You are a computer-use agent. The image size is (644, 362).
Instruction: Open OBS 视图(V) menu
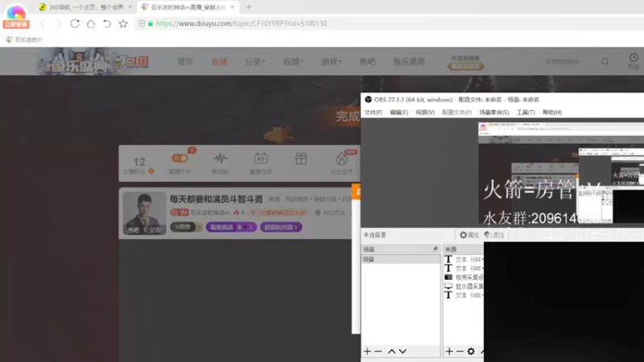click(425, 113)
